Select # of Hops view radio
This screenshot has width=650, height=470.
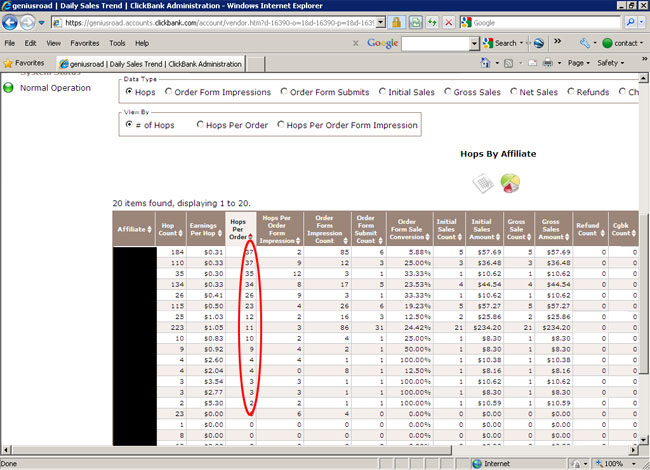point(129,124)
